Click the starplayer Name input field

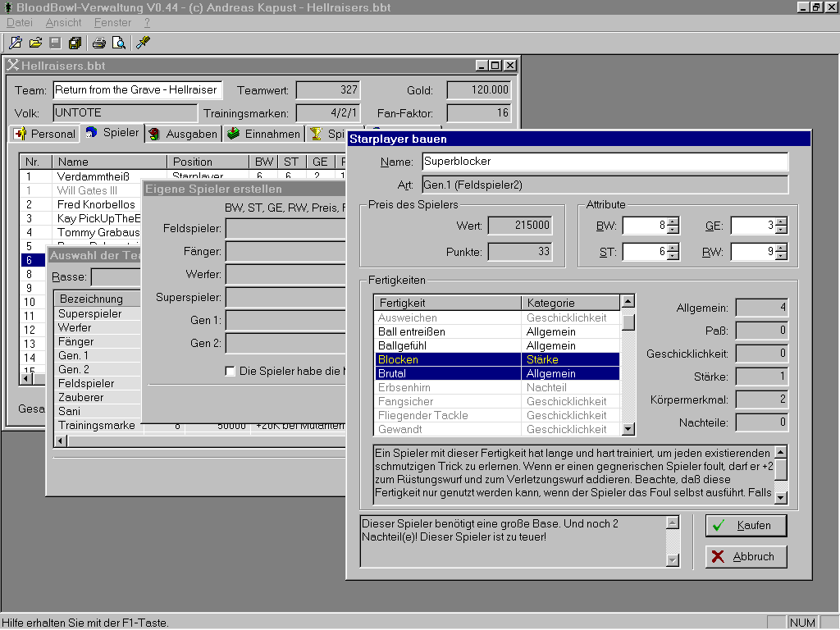coord(605,162)
